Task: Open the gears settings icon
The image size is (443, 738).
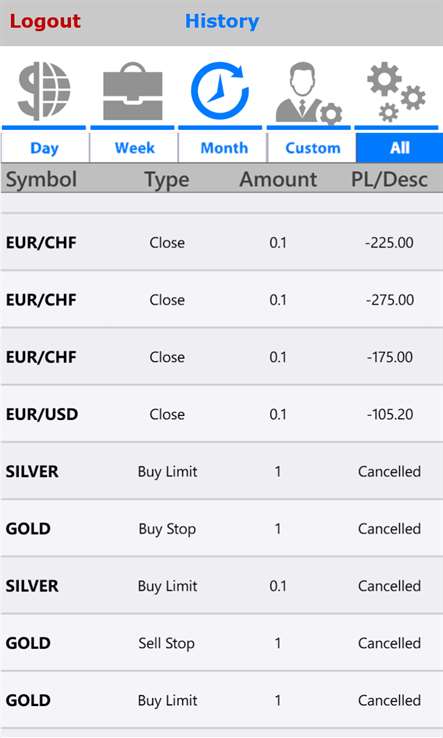Action: pos(396,92)
